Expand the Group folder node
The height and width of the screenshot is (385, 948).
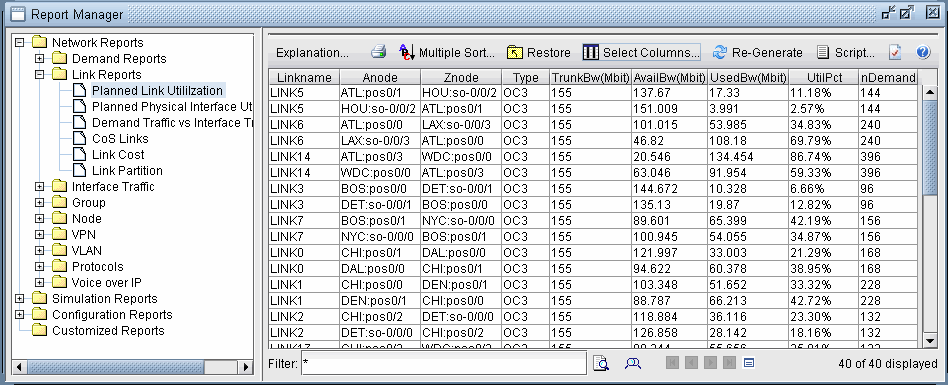point(39,202)
